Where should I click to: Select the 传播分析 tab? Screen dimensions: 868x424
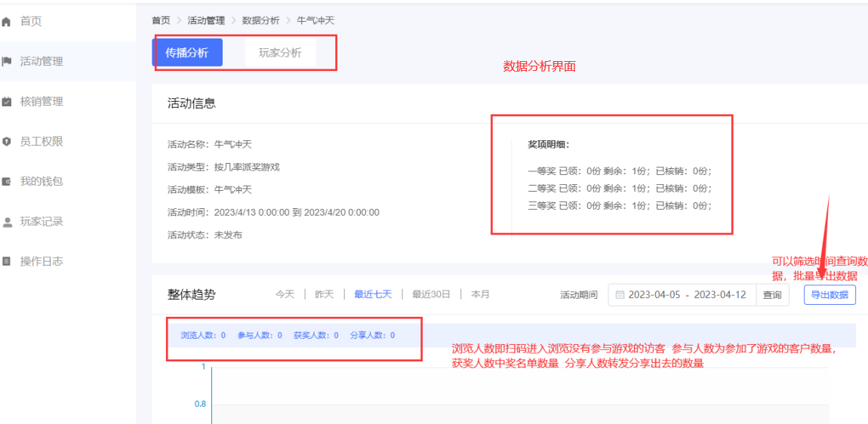point(187,53)
